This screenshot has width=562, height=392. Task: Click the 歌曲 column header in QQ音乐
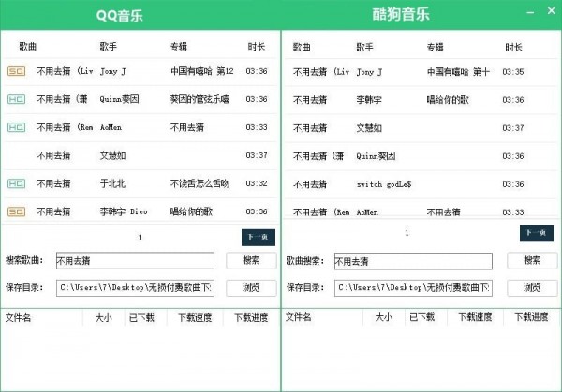pyautogui.click(x=27, y=46)
